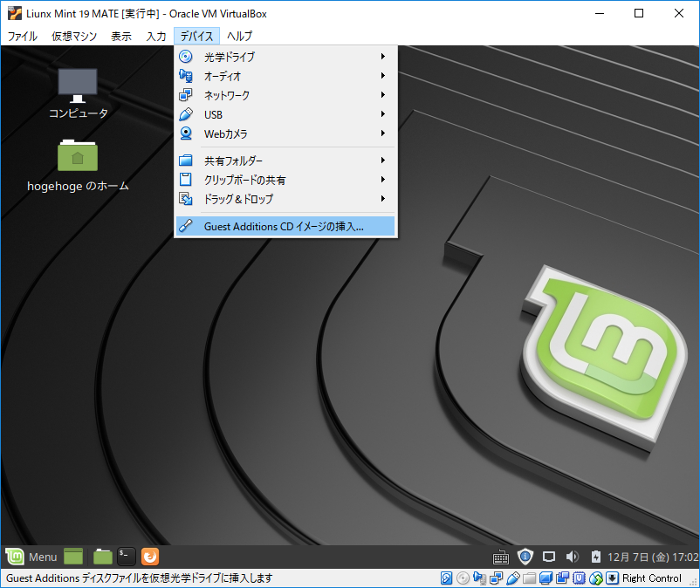Open the 光学ドライブ submenu
This screenshot has height=588, width=700.
pos(285,57)
